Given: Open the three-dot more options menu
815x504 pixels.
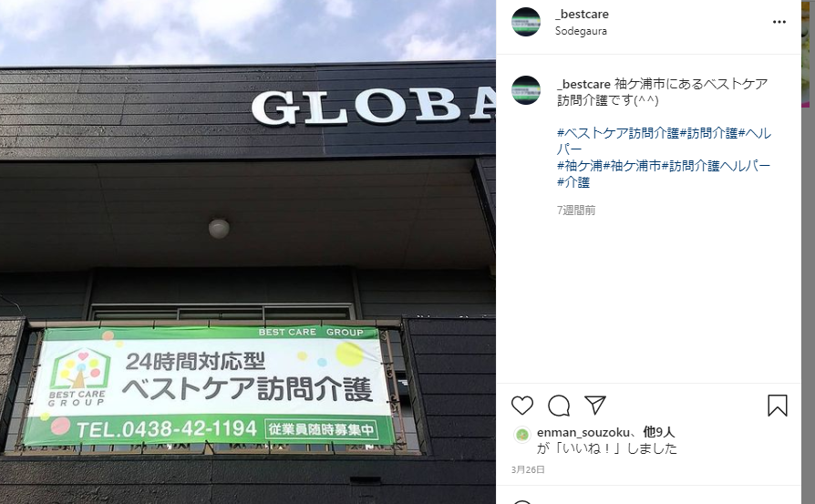Looking at the screenshot, I should tap(779, 22).
